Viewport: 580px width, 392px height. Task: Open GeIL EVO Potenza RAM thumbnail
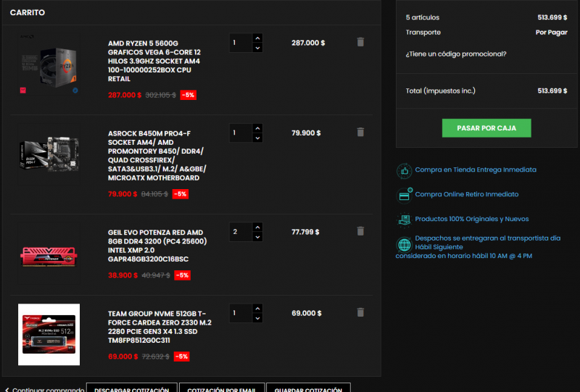coord(49,254)
